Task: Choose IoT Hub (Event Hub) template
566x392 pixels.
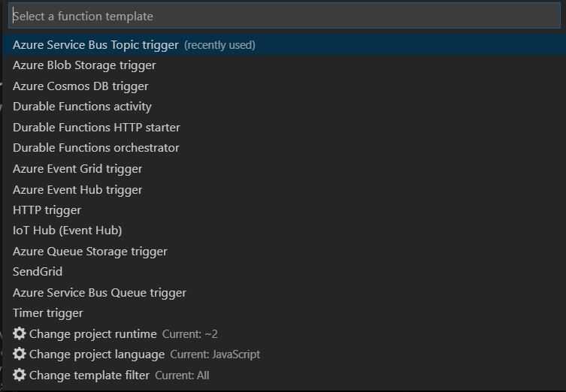Action: 284,231
